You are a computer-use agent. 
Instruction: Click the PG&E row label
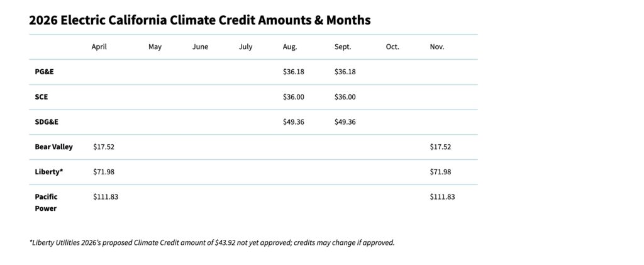coord(44,72)
